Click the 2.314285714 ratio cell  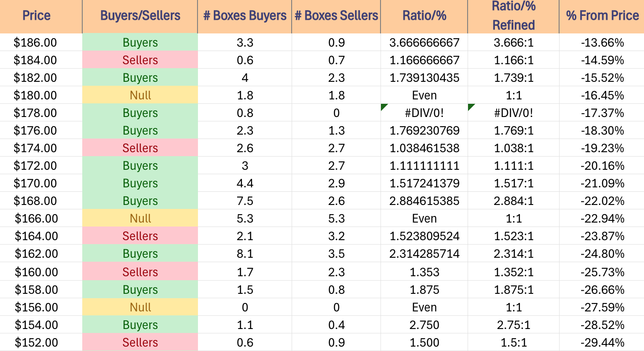424,254
